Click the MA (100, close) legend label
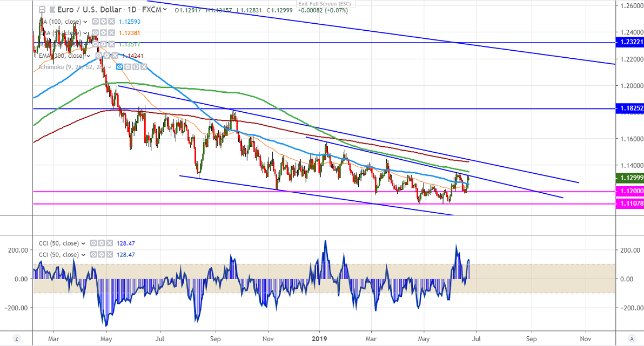Screen dimensions: 644x346 61,22
